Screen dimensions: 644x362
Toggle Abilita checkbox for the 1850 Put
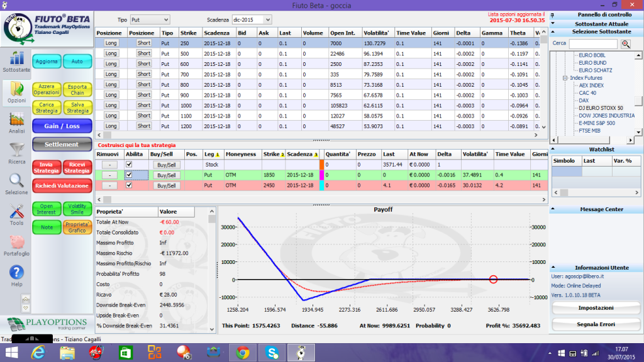coord(129,175)
